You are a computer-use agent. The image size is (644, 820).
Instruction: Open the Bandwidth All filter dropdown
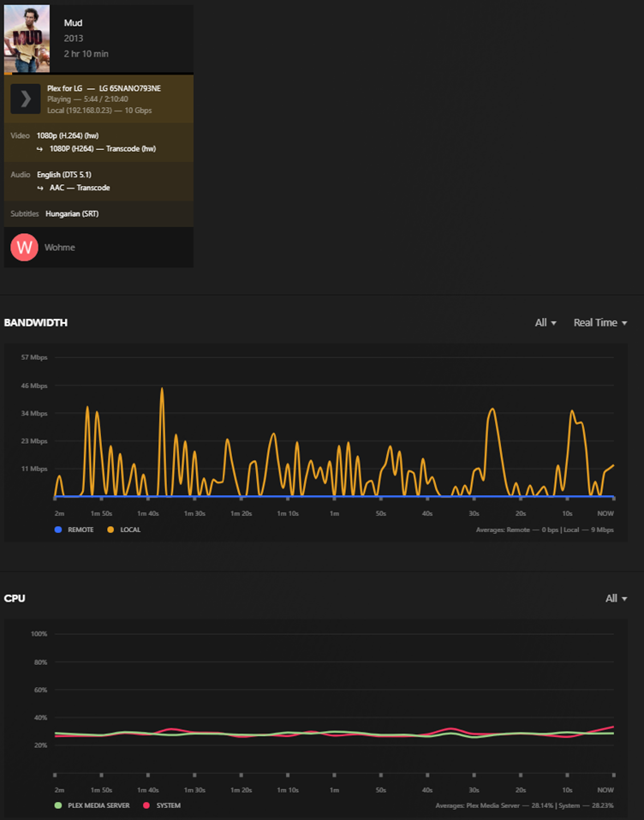point(546,322)
